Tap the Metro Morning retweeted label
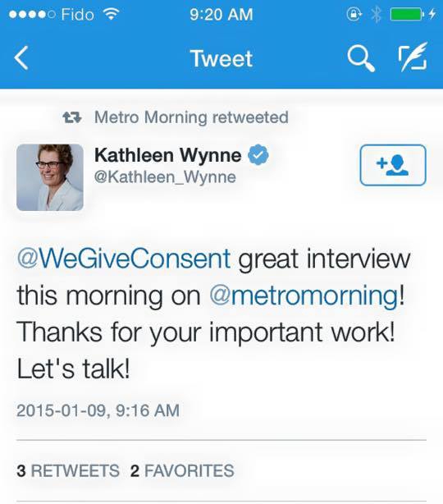 (x=191, y=117)
